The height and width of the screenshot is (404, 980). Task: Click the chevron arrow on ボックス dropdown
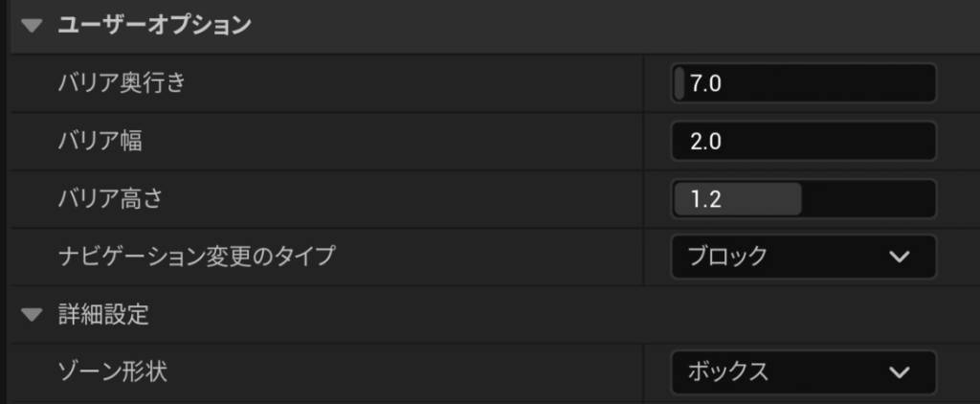[898, 372]
